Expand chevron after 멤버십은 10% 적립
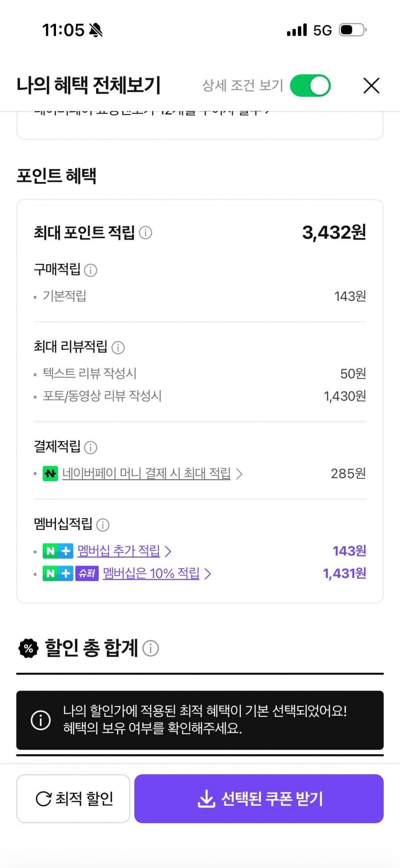Image resolution: width=400 pixels, height=868 pixels. tap(208, 573)
